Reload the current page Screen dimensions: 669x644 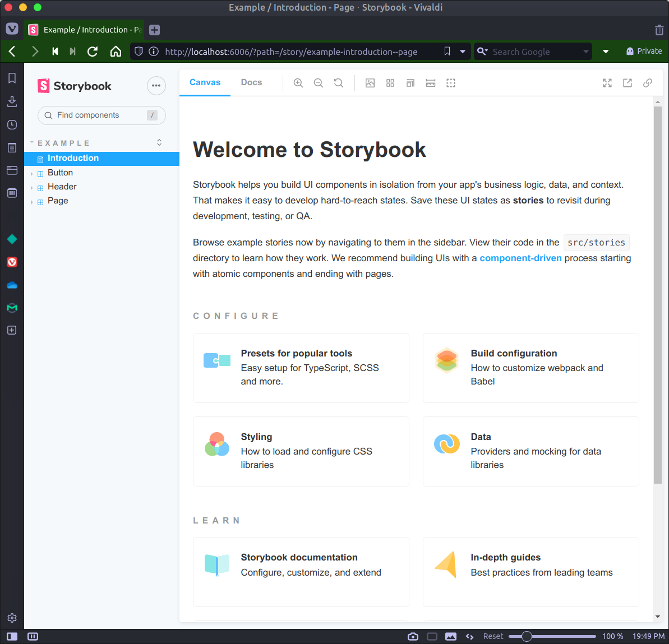pos(93,52)
